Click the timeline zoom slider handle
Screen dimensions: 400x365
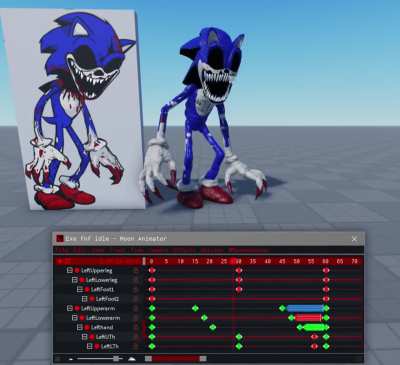pyautogui.click(x=116, y=359)
